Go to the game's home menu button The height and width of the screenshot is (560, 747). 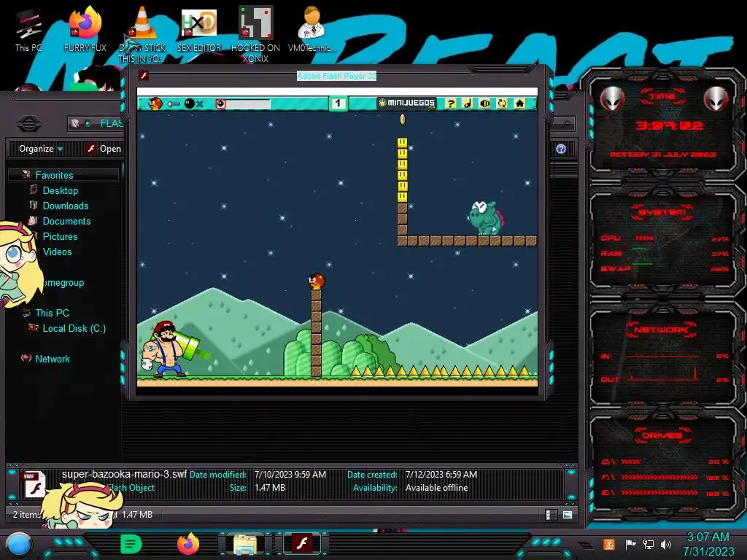[x=519, y=104]
